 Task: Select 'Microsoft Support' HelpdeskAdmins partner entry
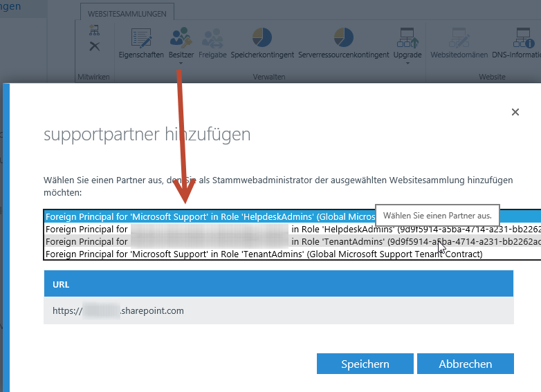pos(293,216)
